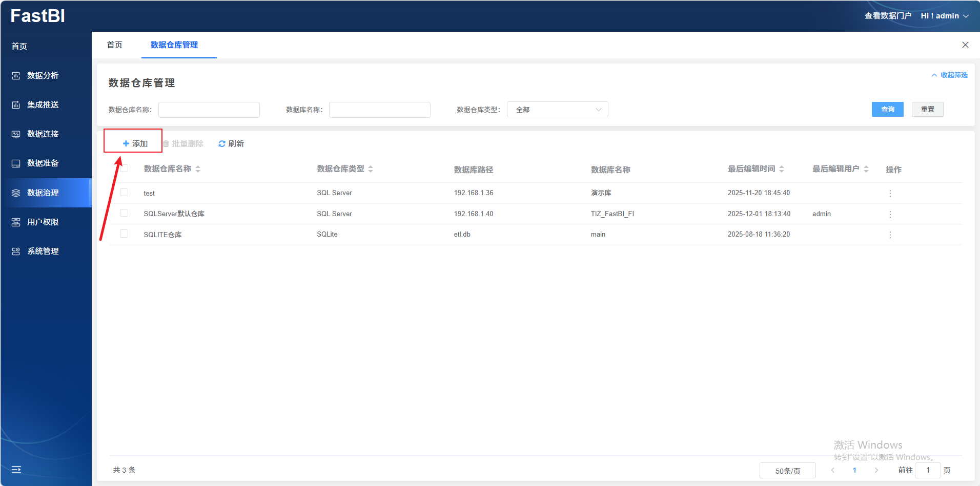Screen dimensions: 980x486
Task: Click the 数据仓库名称 filter input field
Action: [x=209, y=110]
